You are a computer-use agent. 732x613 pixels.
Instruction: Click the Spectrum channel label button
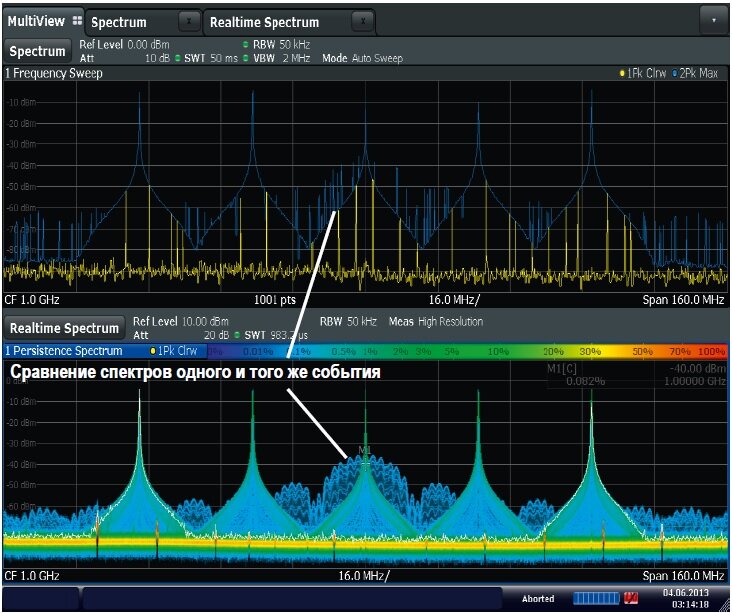coord(38,51)
